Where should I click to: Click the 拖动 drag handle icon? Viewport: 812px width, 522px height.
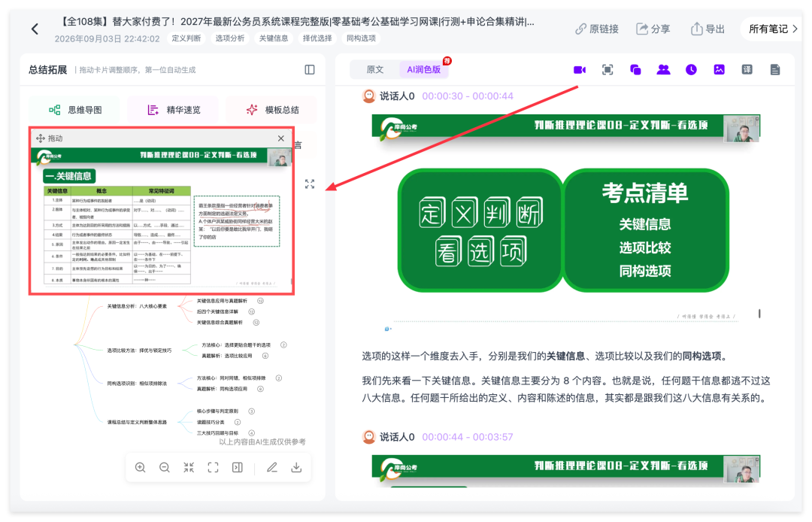pyautogui.click(x=41, y=138)
